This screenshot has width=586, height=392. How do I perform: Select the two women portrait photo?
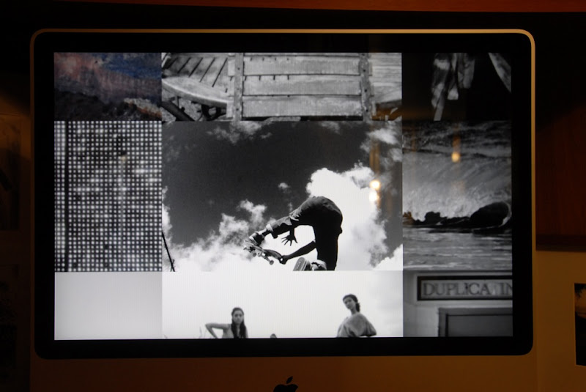coord(283,305)
